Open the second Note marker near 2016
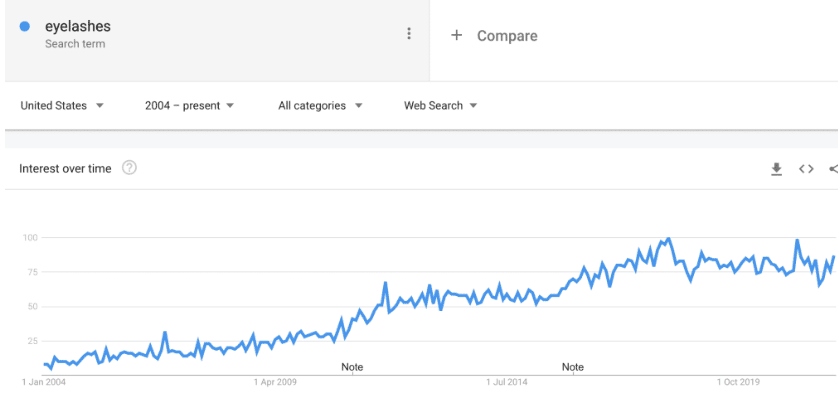838x406 pixels. (572, 367)
